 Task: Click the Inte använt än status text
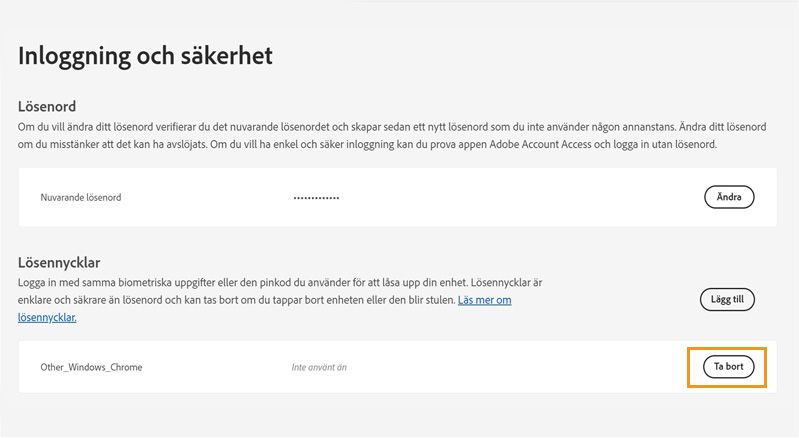(x=319, y=367)
